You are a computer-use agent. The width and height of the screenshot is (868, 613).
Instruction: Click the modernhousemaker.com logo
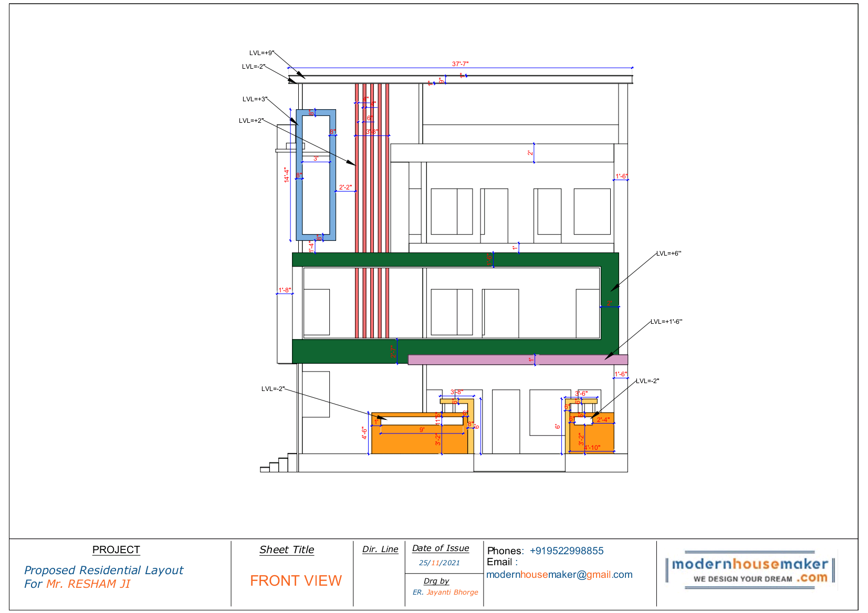[x=750, y=570]
